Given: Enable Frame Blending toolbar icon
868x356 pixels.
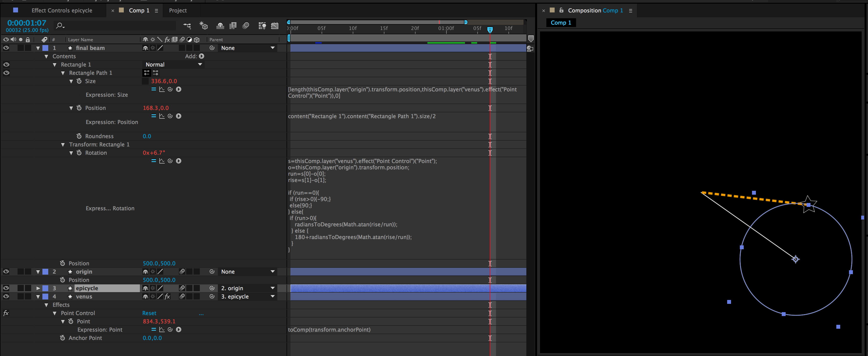Looking at the screenshot, I should pyautogui.click(x=233, y=26).
